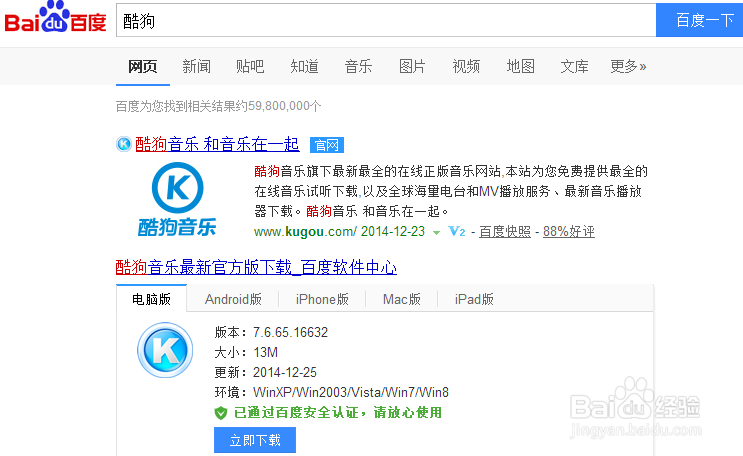
Task: Open the small Kugou favicon beside first result
Action: [x=124, y=144]
